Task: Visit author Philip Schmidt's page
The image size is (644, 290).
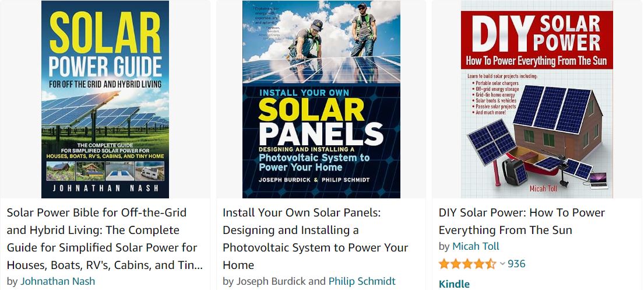Action: point(362,281)
